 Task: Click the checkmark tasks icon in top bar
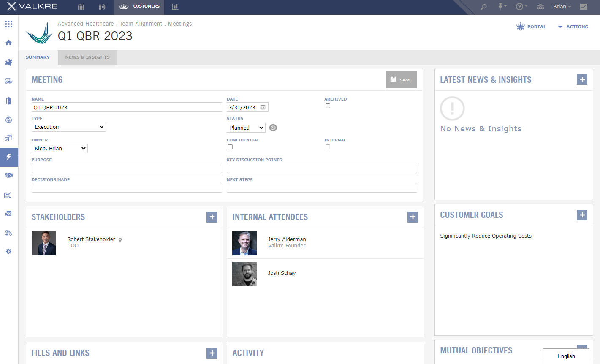click(584, 7)
